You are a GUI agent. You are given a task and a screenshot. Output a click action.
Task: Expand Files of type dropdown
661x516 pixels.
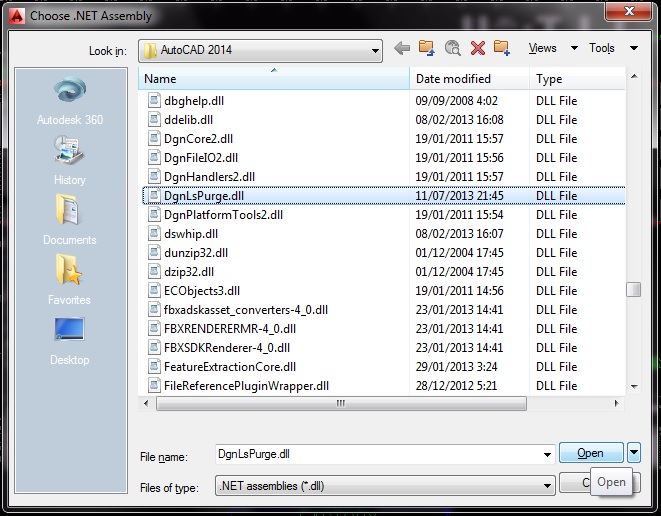tap(547, 486)
